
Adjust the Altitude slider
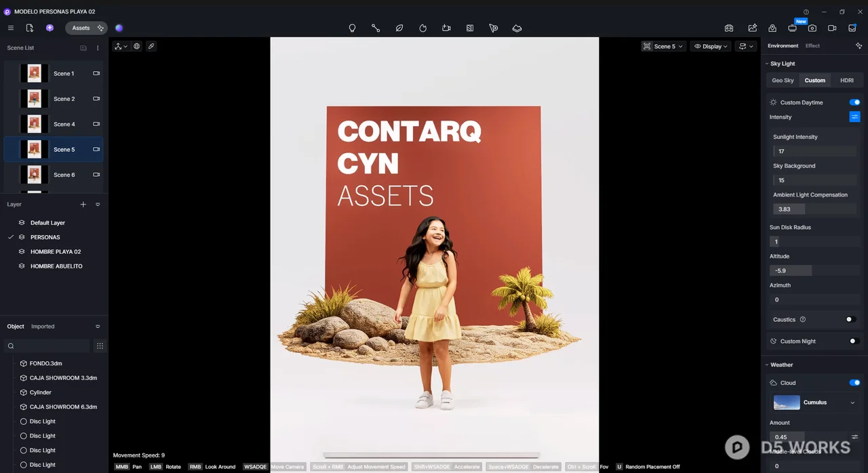point(814,270)
